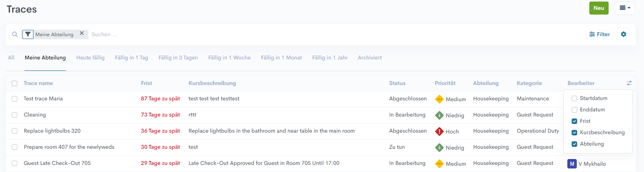Click Medium priority icon for Test trace Maria
The width and height of the screenshot is (644, 172).
(439, 99)
